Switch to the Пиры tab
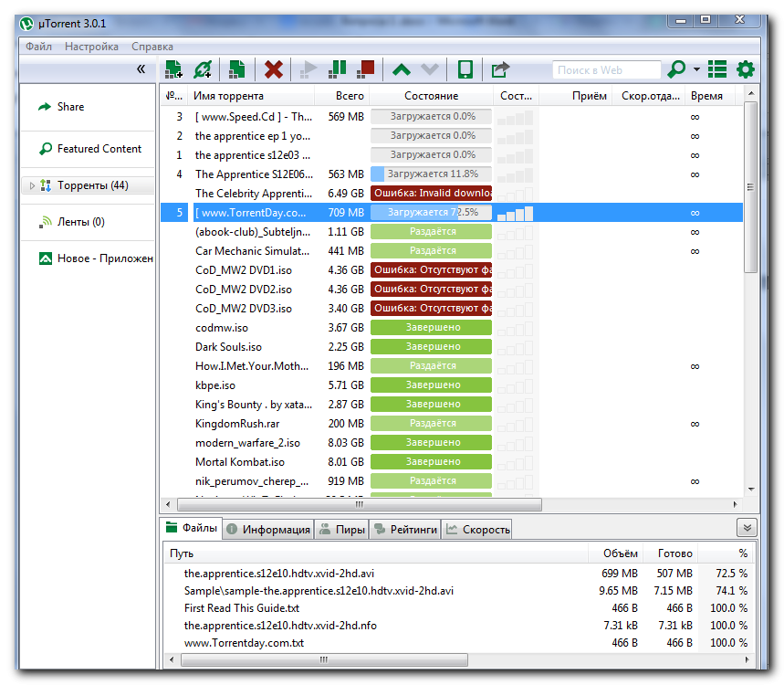The width and height of the screenshot is (784, 685). (342, 530)
